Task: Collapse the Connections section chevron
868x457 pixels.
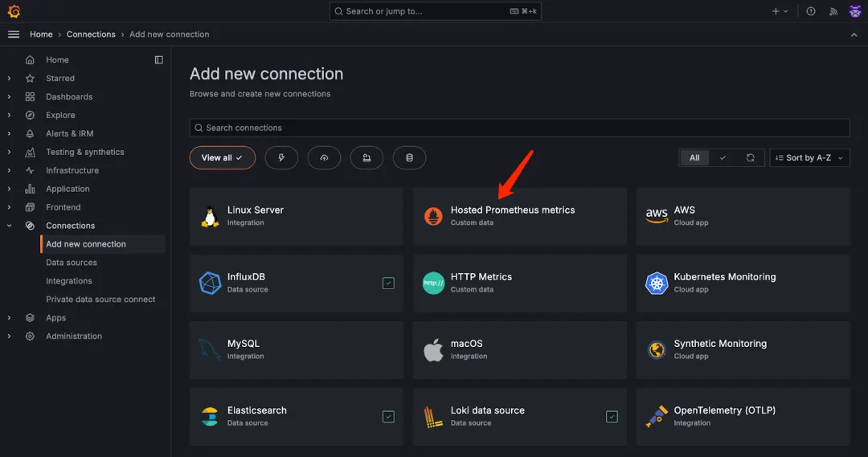Action: coord(9,226)
